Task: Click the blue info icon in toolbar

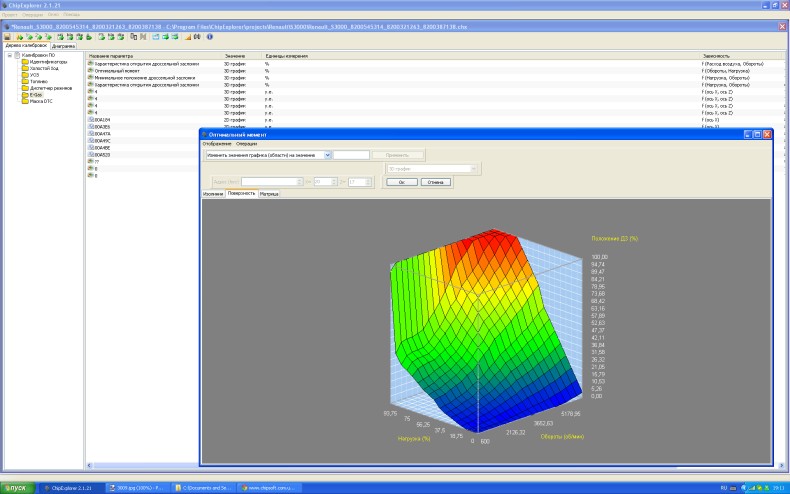Action: tap(210, 37)
